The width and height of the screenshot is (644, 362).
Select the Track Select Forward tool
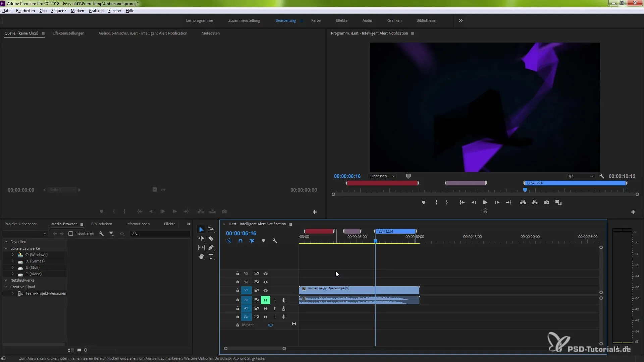click(x=211, y=230)
